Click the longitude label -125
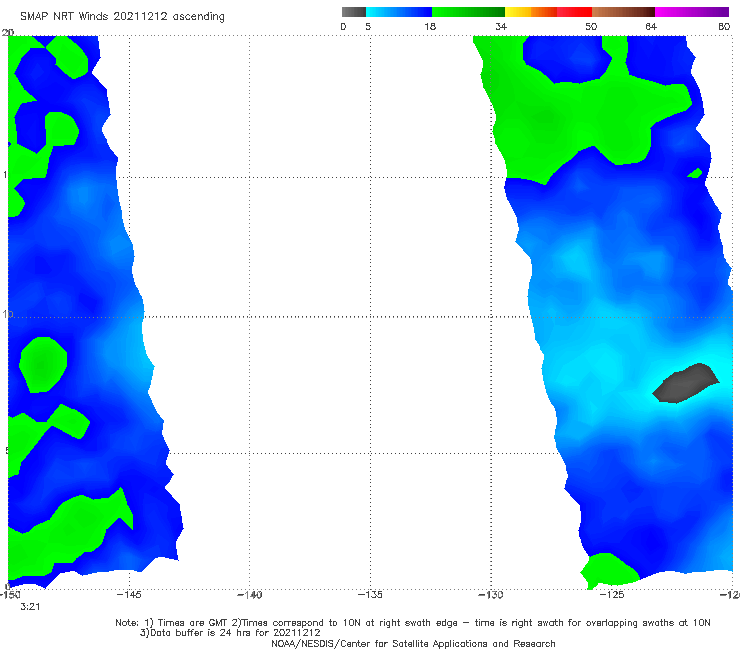The image size is (740, 650). click(x=612, y=595)
